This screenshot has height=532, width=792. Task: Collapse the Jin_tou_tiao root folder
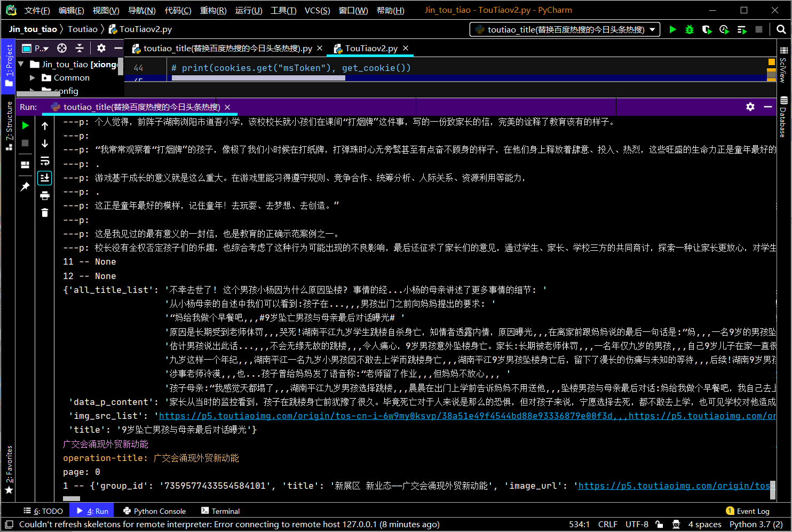[x=21, y=64]
